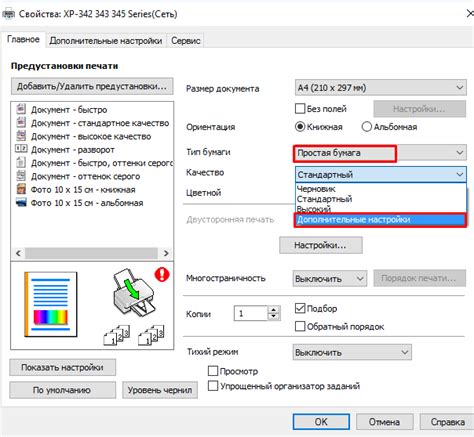This screenshot has width=474, height=437.
Task: Toggle the 'Обратный порядок' checkbox
Action: pyautogui.click(x=300, y=326)
